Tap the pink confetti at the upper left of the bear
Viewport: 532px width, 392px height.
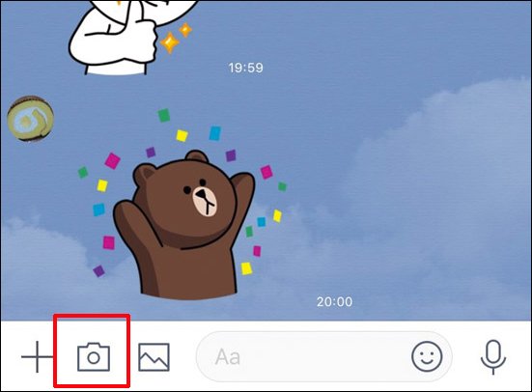(x=112, y=161)
